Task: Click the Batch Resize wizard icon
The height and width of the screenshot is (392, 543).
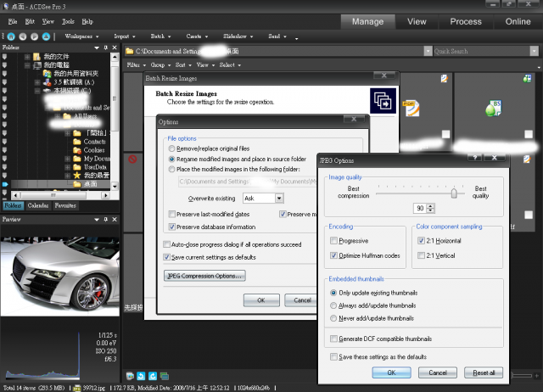Action: [383, 101]
